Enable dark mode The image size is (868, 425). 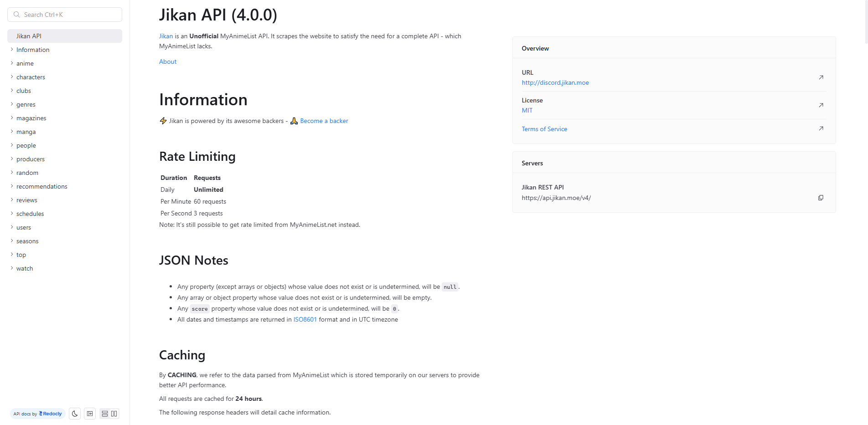(74, 414)
